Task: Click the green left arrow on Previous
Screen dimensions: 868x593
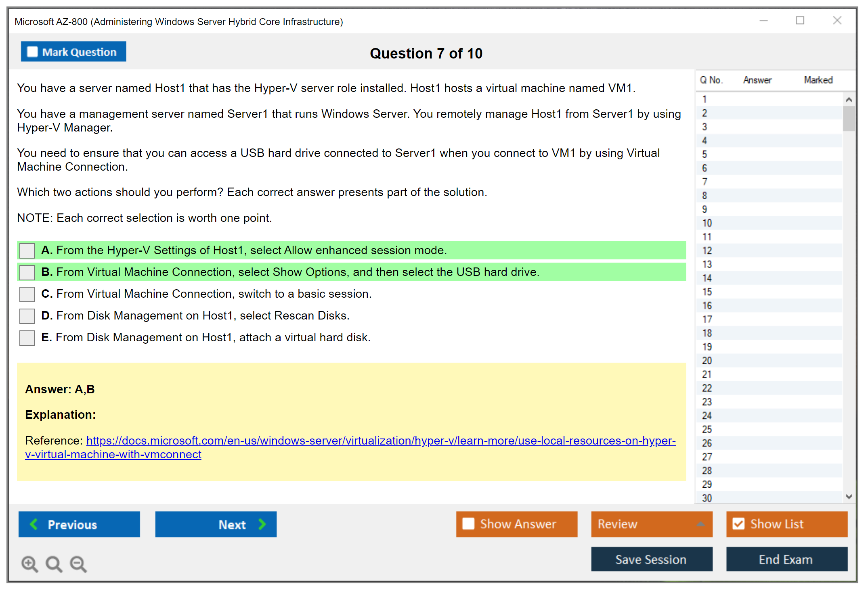Action: 34,524
